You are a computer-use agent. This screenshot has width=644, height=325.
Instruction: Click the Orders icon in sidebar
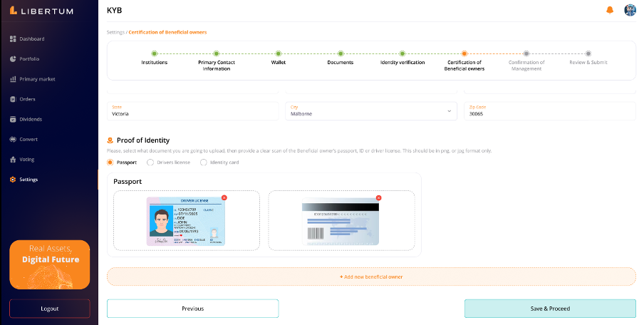13,99
